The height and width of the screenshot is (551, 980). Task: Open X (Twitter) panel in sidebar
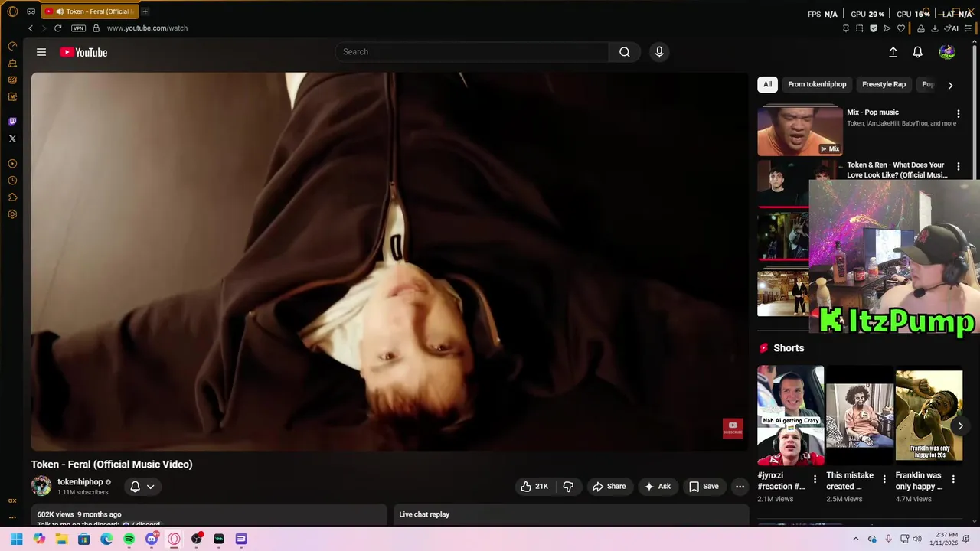tap(12, 139)
